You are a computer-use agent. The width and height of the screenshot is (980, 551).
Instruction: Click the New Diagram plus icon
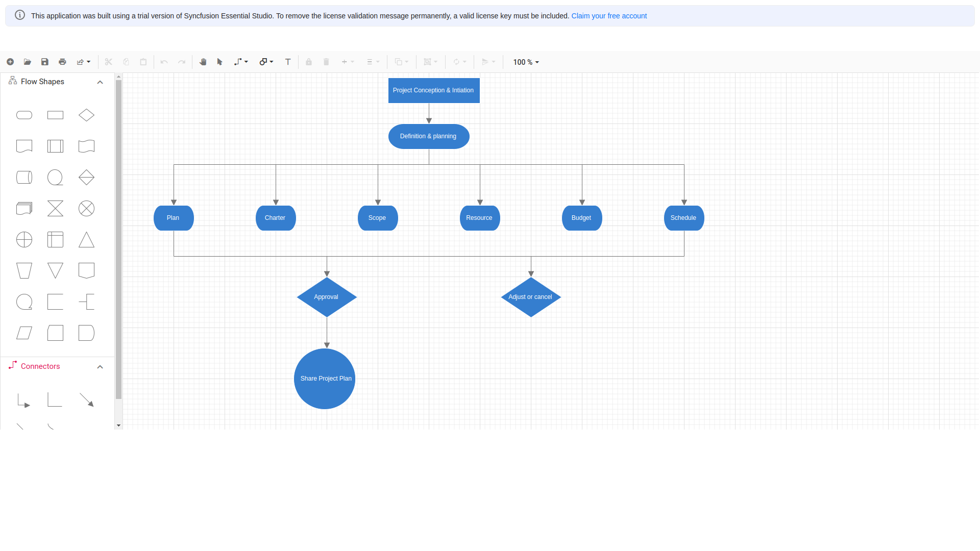[10, 62]
